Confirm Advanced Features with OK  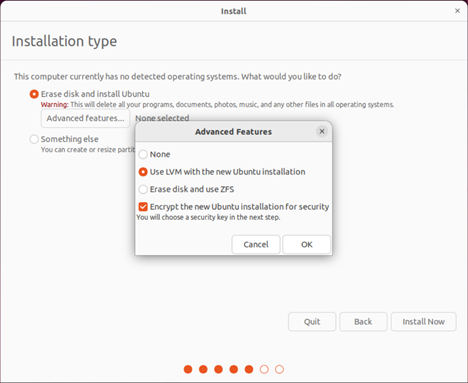[x=307, y=244]
